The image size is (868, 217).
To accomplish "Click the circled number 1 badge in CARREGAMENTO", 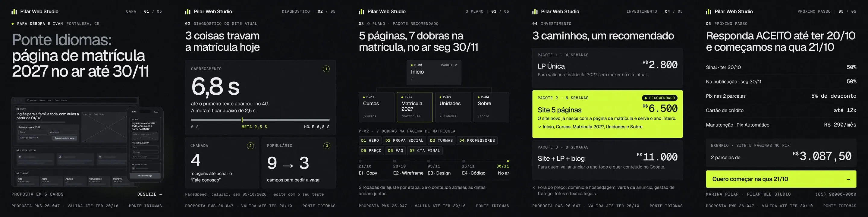I will tap(326, 69).
